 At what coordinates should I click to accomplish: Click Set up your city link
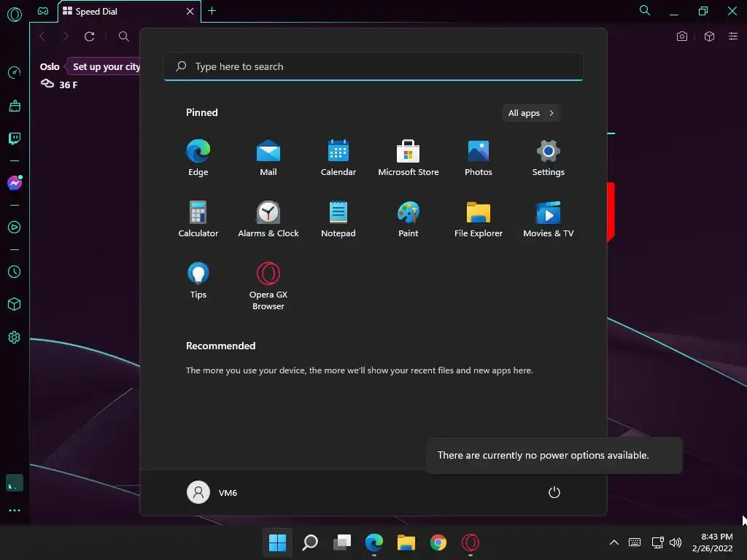(107, 66)
